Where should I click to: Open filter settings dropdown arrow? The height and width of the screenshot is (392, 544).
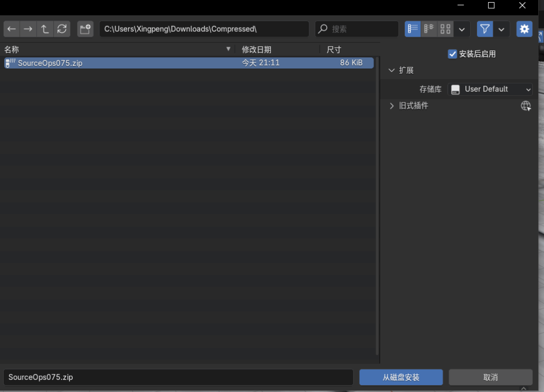[x=501, y=29]
